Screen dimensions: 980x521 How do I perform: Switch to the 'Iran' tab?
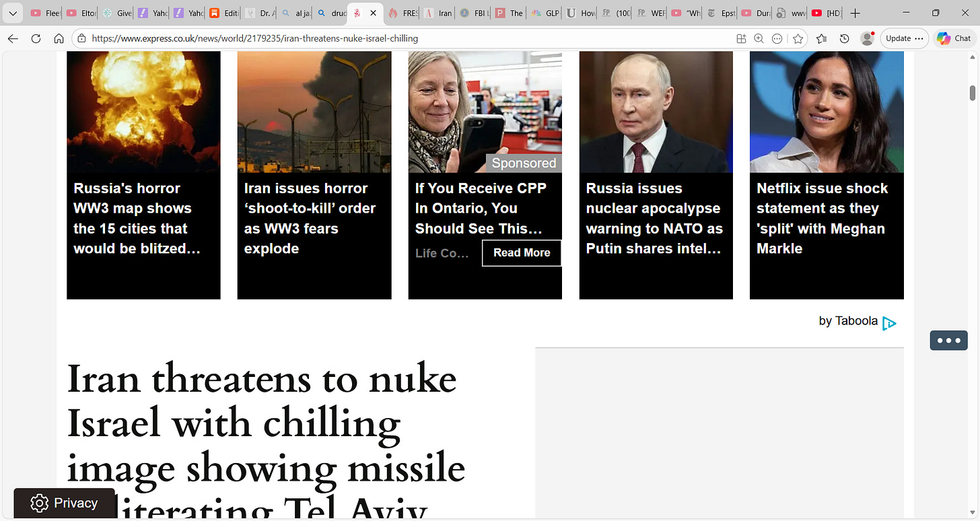tap(438, 13)
